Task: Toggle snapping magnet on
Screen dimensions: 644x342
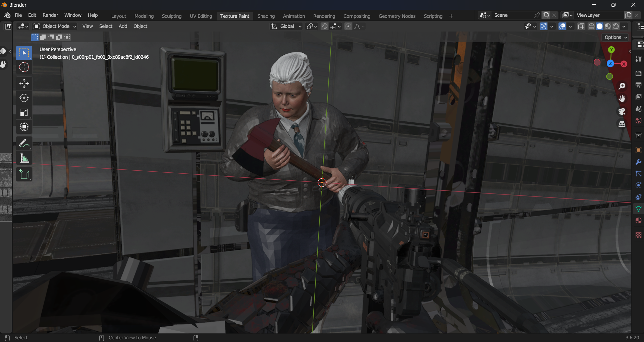Action: [324, 26]
